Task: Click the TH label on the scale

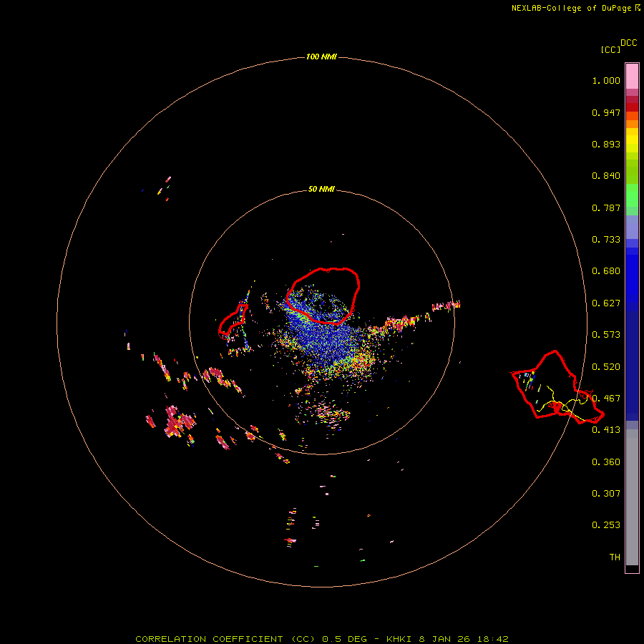Action: (x=615, y=557)
